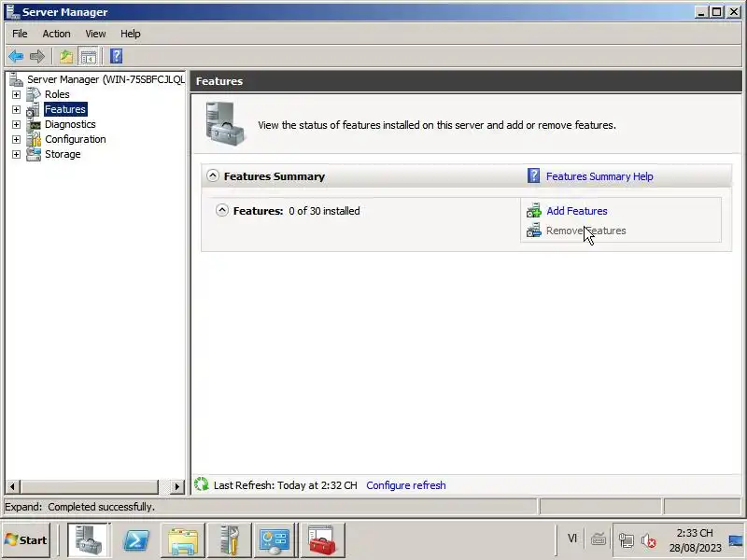Viewport: 747px width, 560px height.
Task: Open Windows PowerShell from the taskbar
Action: point(136,539)
